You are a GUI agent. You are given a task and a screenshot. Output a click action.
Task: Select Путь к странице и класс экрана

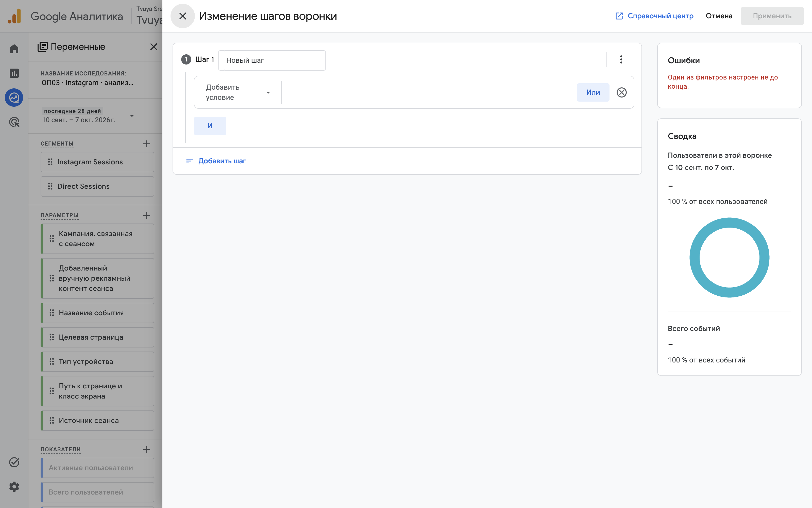(x=97, y=391)
